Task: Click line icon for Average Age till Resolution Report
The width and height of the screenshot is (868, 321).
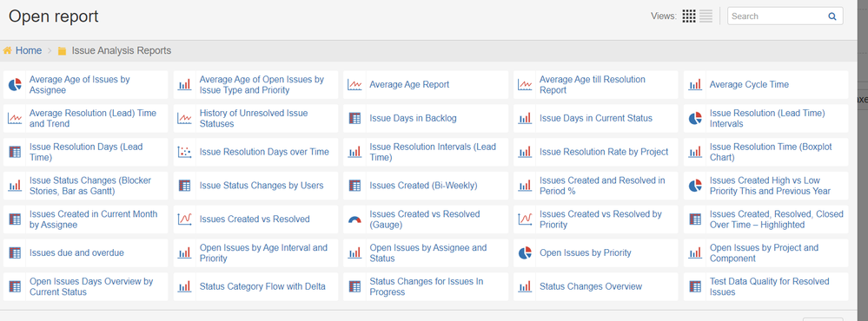Action: click(x=524, y=84)
